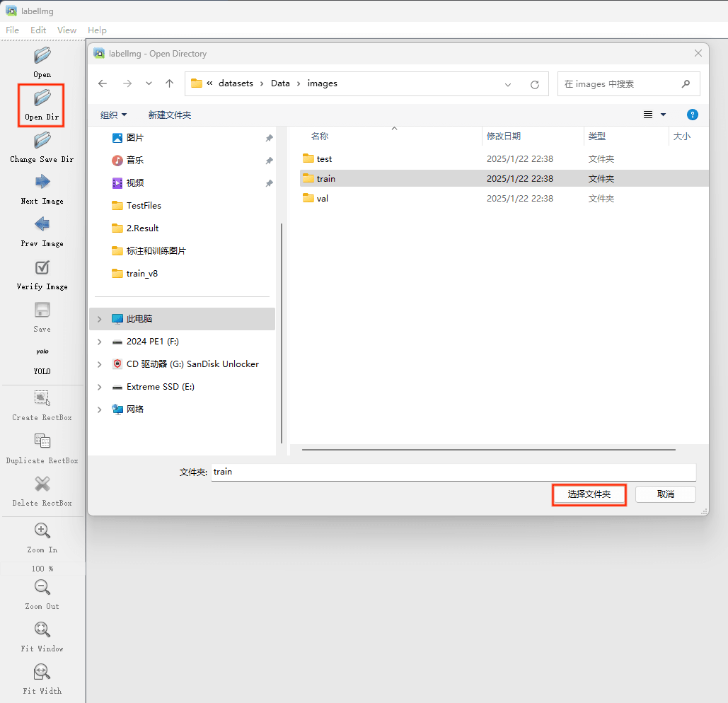This screenshot has height=703, width=728.
Task: Click the Fit Width icon
Action: tap(42, 672)
